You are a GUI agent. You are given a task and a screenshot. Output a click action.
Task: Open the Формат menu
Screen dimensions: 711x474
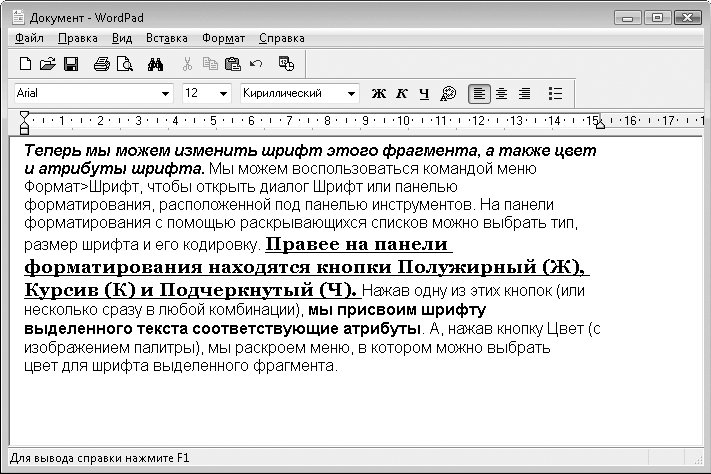coord(223,39)
